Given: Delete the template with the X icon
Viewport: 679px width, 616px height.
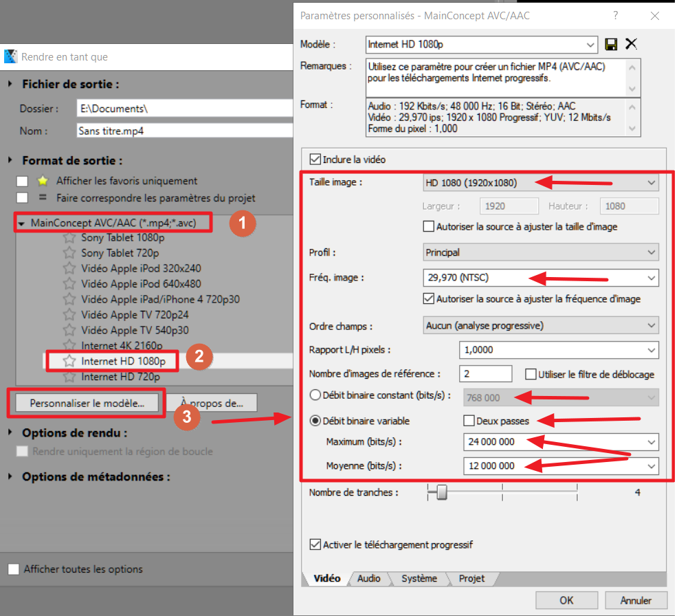Looking at the screenshot, I should click(x=632, y=44).
